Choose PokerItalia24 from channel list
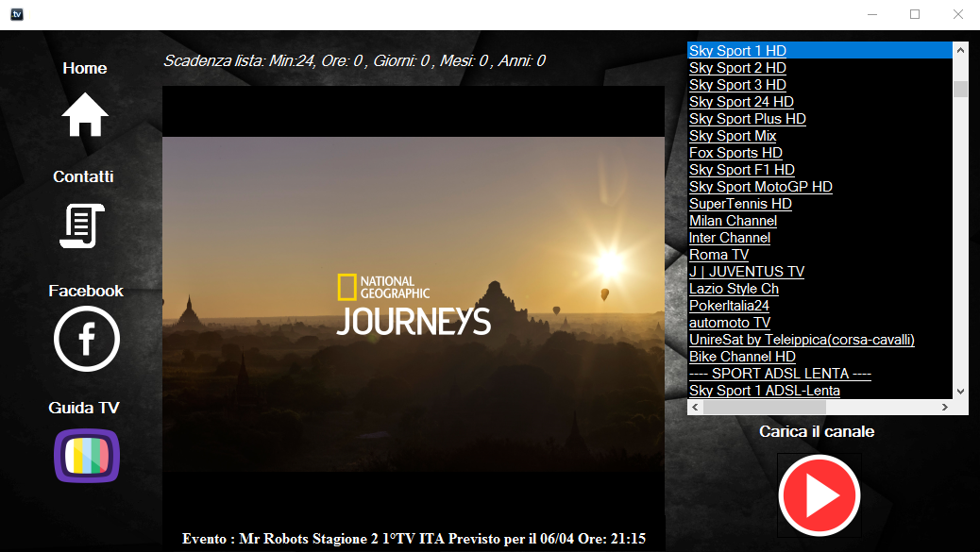Screen dimensions: 980x552 click(x=729, y=306)
